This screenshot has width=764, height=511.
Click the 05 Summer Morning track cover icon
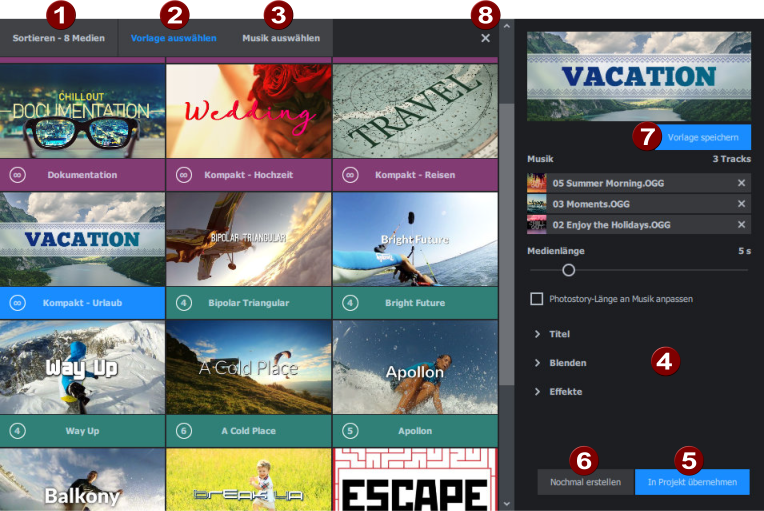pos(537,184)
